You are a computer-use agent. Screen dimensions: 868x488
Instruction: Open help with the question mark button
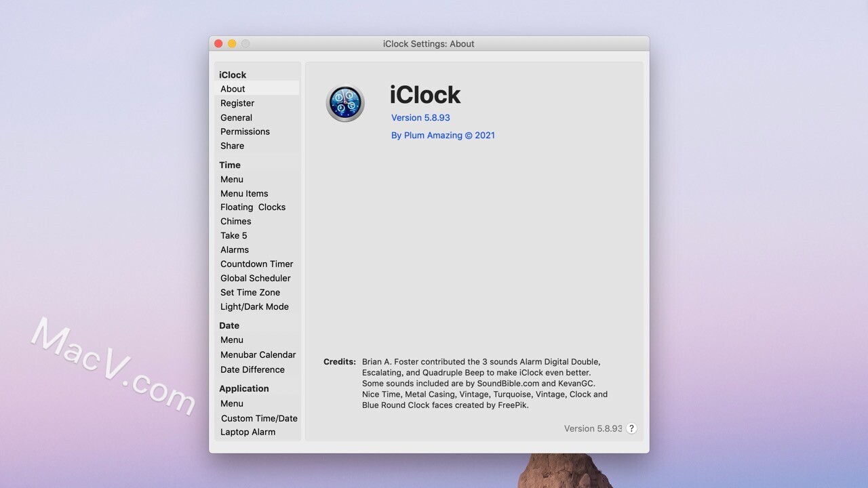[631, 428]
